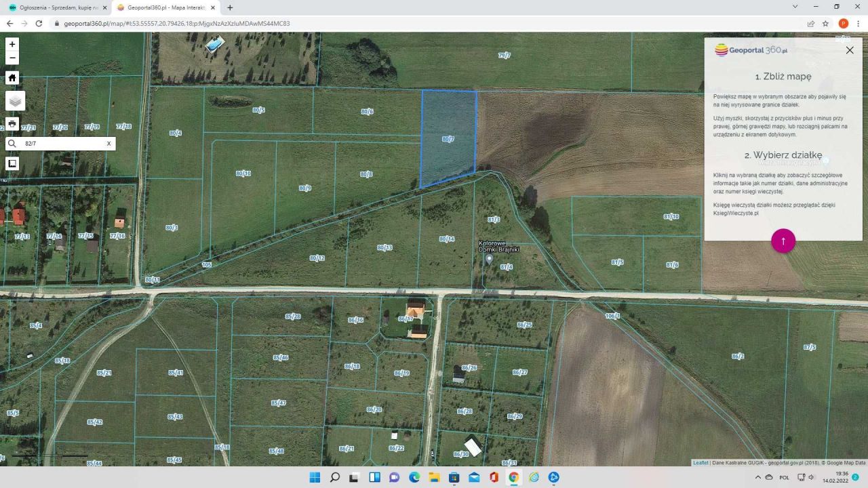
Task: Select the highlighted parcel 80/7
Action: pyautogui.click(x=448, y=139)
